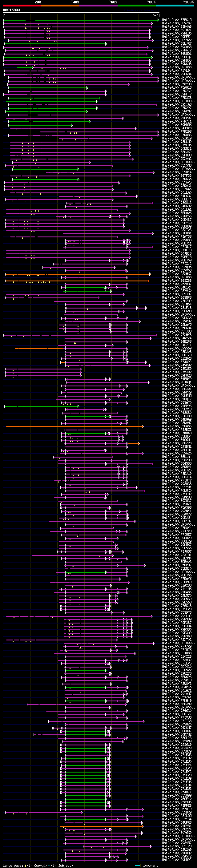The height and width of the screenshot is (868, 197).
Task: Select the UniRef100_Q9C684 label
Action: [x=177, y=74]
